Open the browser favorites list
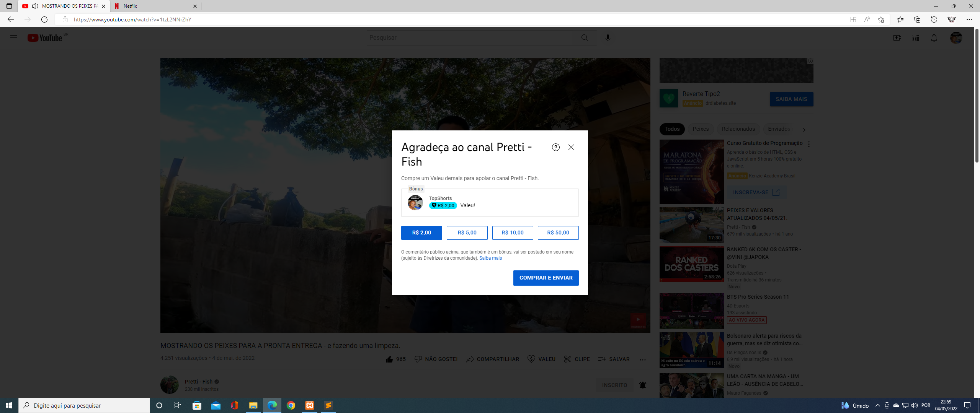This screenshot has height=413, width=980. coord(900,20)
